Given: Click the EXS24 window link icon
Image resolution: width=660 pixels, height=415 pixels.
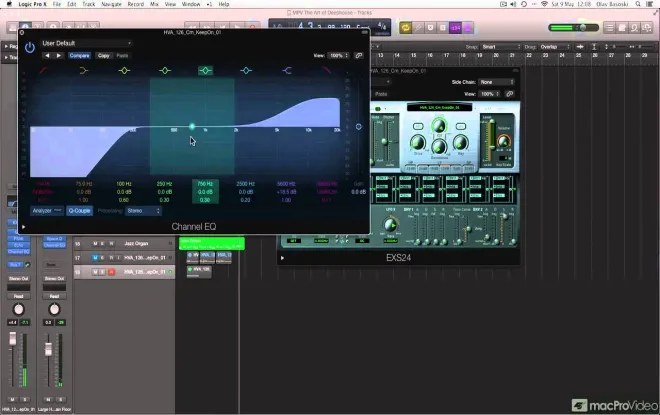Looking at the screenshot, I should click(509, 94).
